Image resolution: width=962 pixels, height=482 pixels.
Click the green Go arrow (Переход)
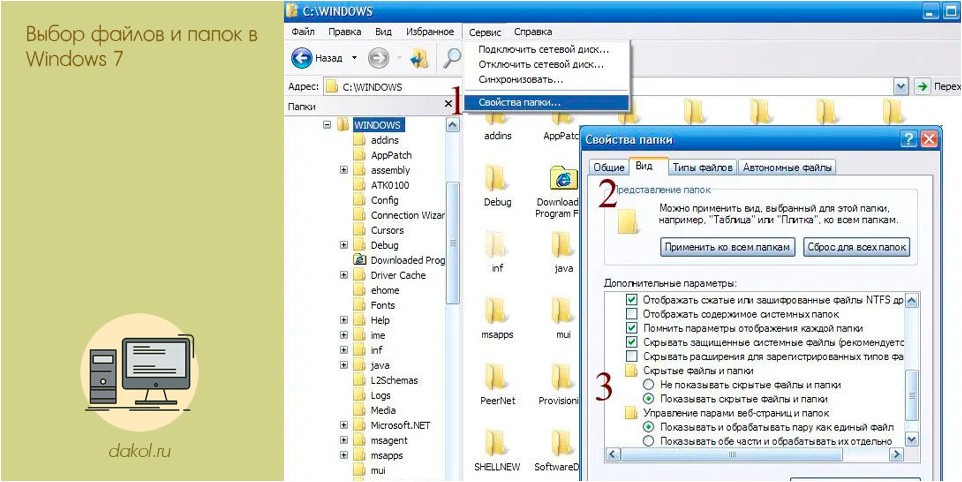pyautogui.click(x=922, y=86)
